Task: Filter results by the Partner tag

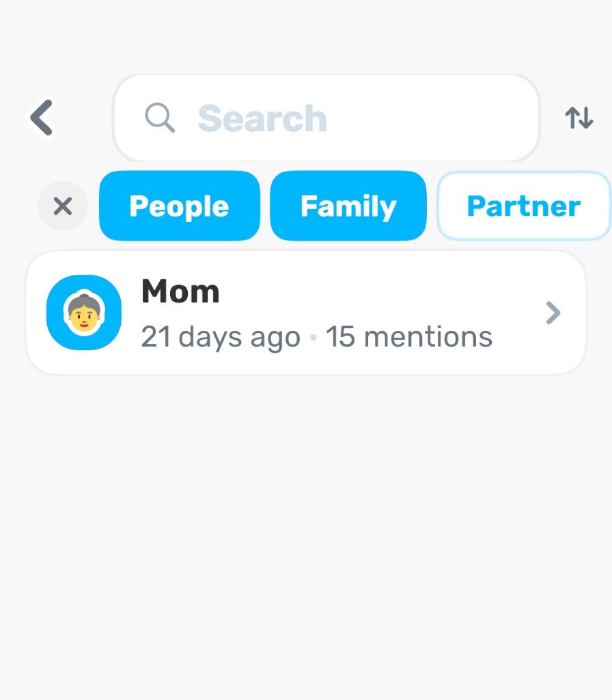Action: tap(524, 206)
